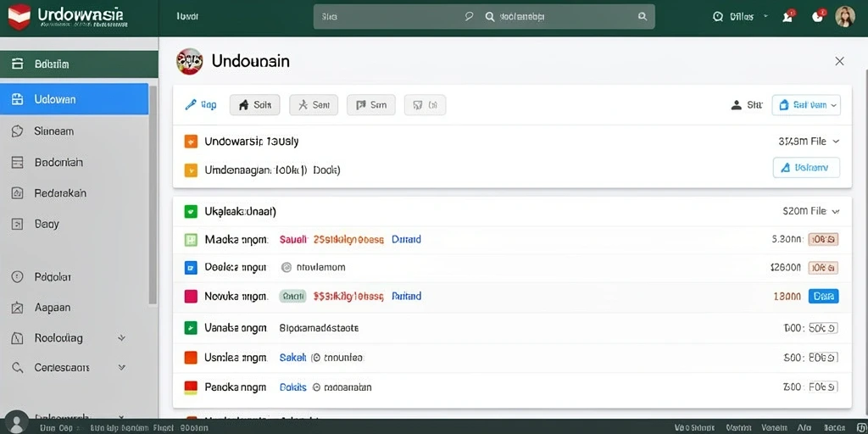868x434 pixels.
Task: Click the Roolodiag sidebar icon
Action: click(x=18, y=337)
